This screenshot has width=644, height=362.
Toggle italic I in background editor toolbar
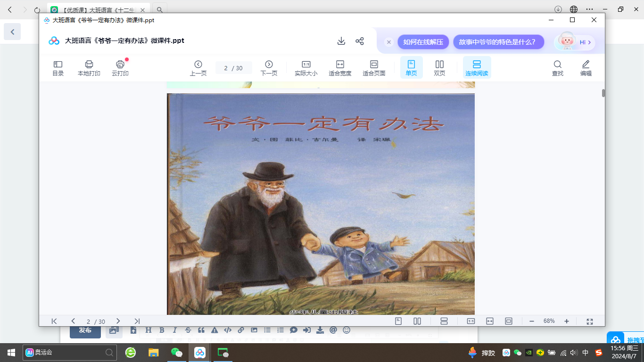click(x=175, y=330)
